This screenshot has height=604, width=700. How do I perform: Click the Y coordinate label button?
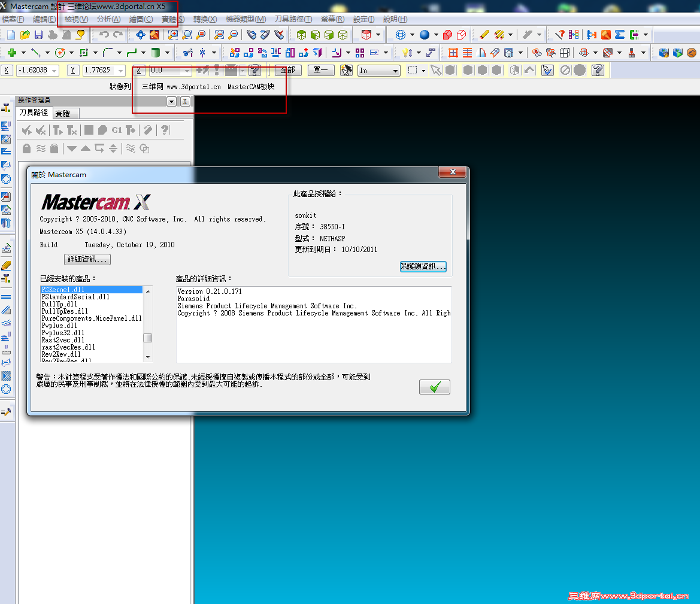coord(73,71)
